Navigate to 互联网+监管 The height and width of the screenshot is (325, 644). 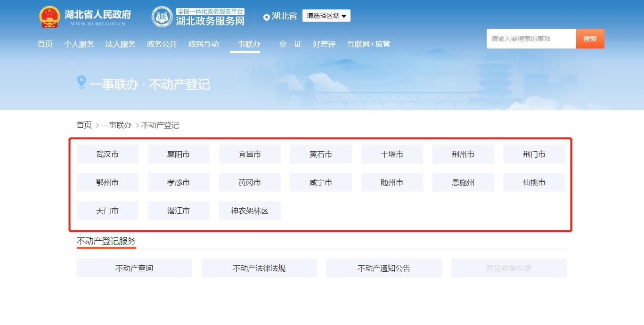[368, 44]
